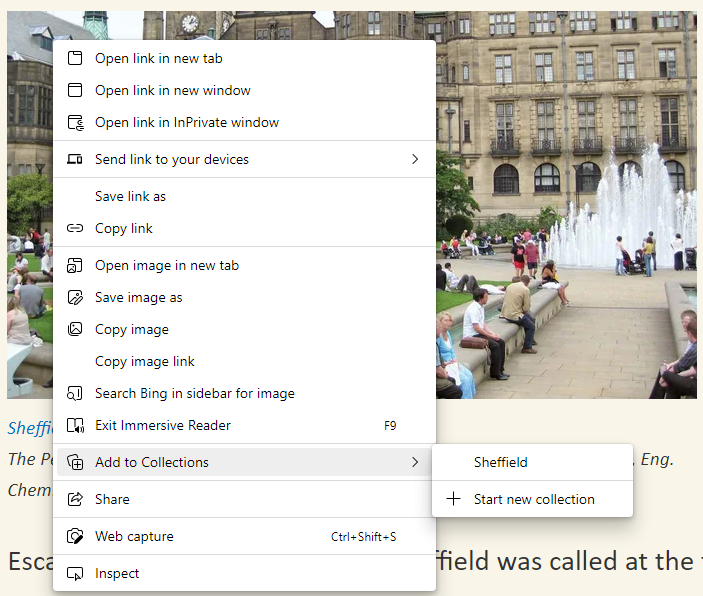
Task: Expand the Send link to your devices arrow
Action: (415, 159)
